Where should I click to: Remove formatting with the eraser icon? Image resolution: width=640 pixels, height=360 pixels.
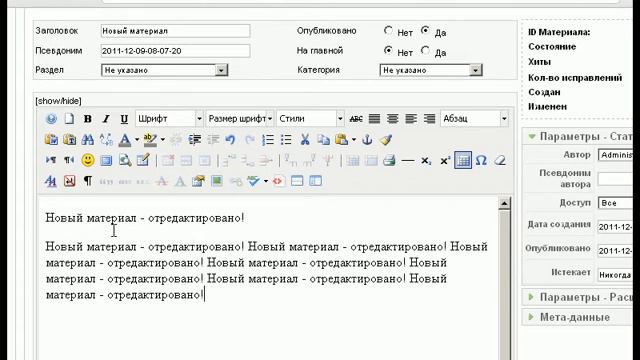500,160
